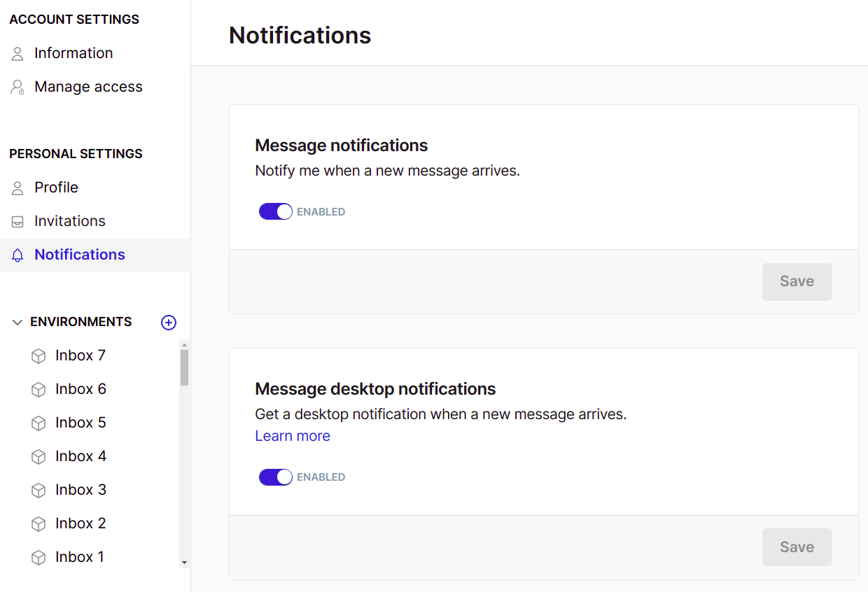The image size is (868, 592).
Task: Go to Manage access settings
Action: pyautogui.click(x=88, y=87)
